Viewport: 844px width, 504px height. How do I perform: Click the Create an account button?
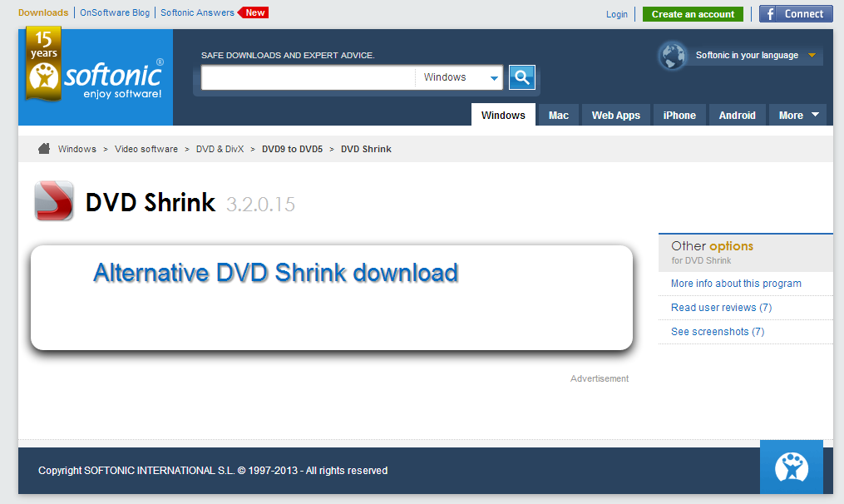point(693,14)
